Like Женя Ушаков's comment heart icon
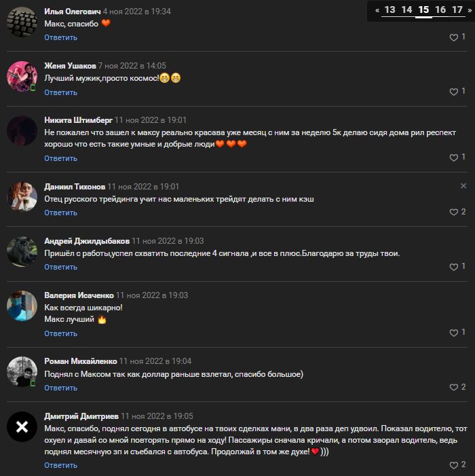The image size is (475, 476). click(x=453, y=92)
